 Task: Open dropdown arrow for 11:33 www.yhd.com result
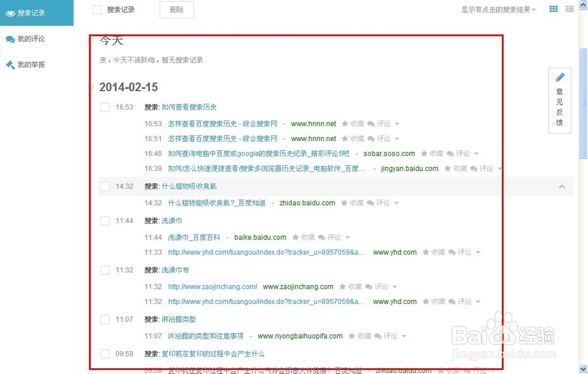tap(478, 252)
